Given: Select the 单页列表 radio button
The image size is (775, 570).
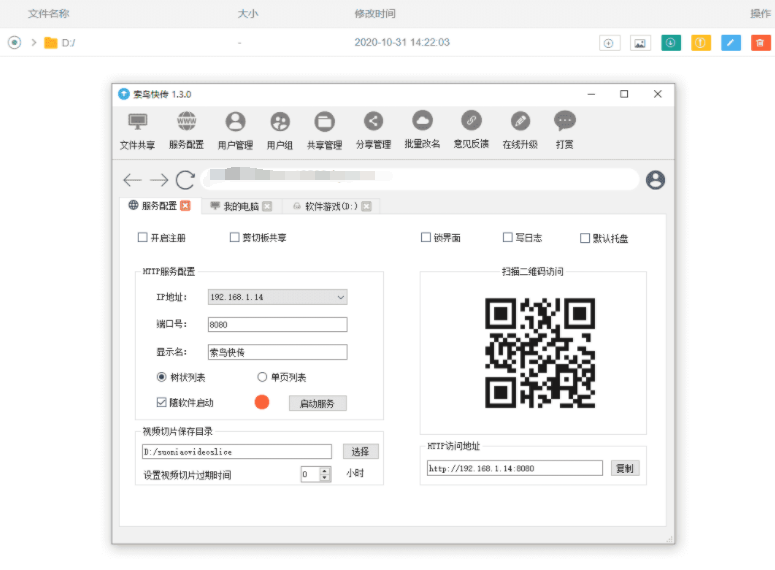Looking at the screenshot, I should coord(262,377).
